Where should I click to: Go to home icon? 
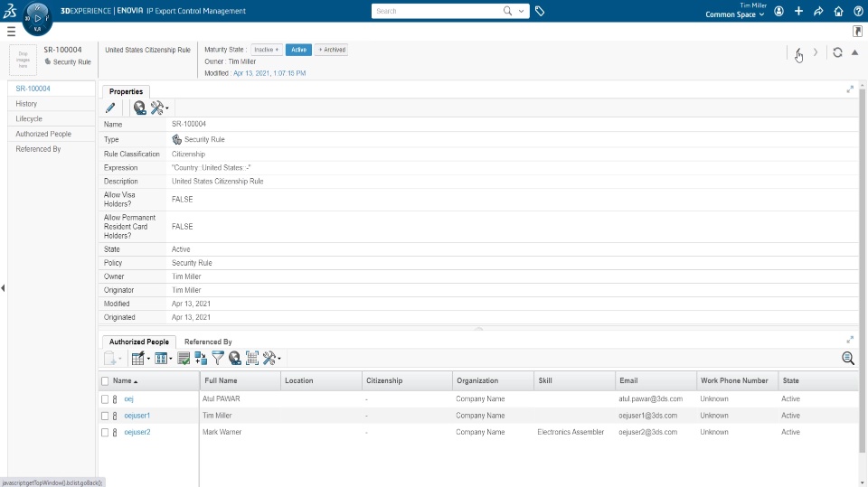pos(839,11)
